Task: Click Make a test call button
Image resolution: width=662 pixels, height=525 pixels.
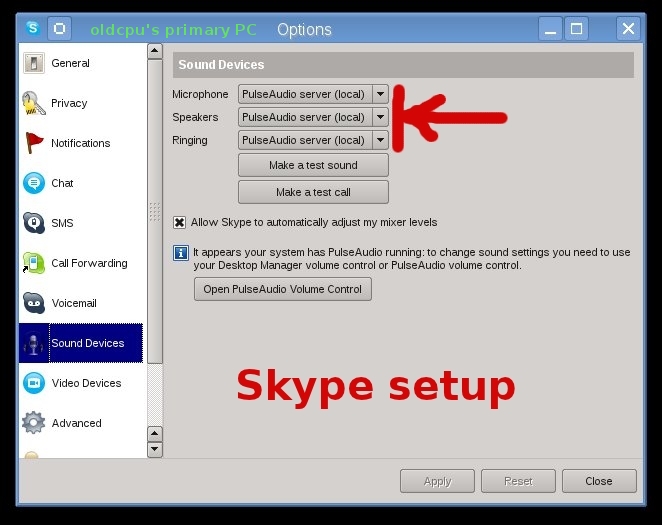Action: pos(313,192)
